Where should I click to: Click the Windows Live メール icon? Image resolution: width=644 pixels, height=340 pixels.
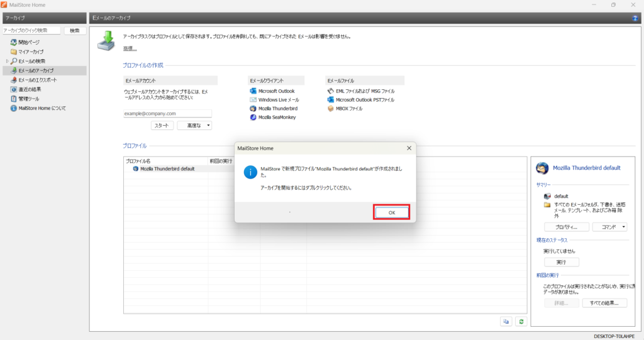[253, 99]
